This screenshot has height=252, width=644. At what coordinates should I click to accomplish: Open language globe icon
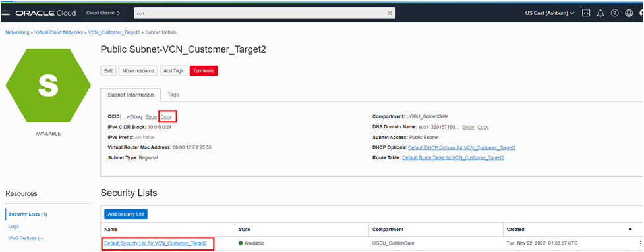tap(629, 13)
